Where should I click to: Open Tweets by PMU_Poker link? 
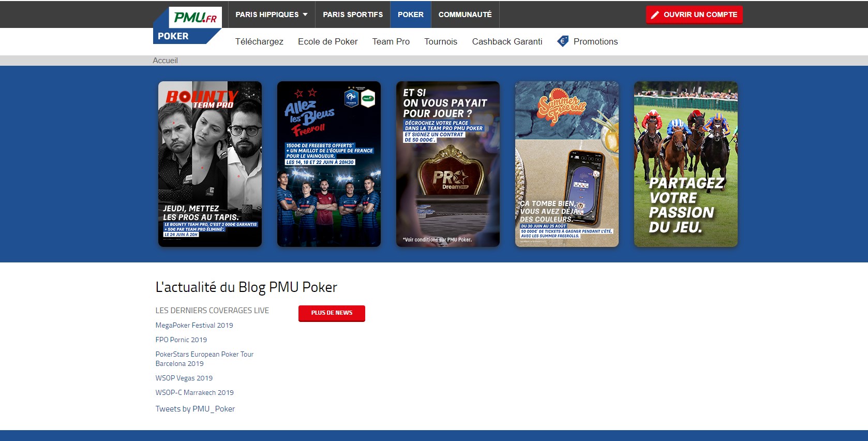(x=195, y=409)
